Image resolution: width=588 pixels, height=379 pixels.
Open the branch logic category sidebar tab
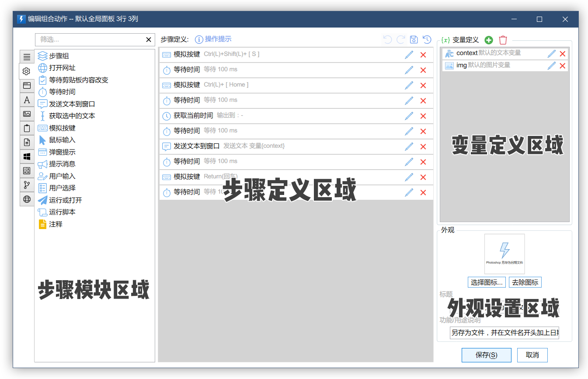27,185
